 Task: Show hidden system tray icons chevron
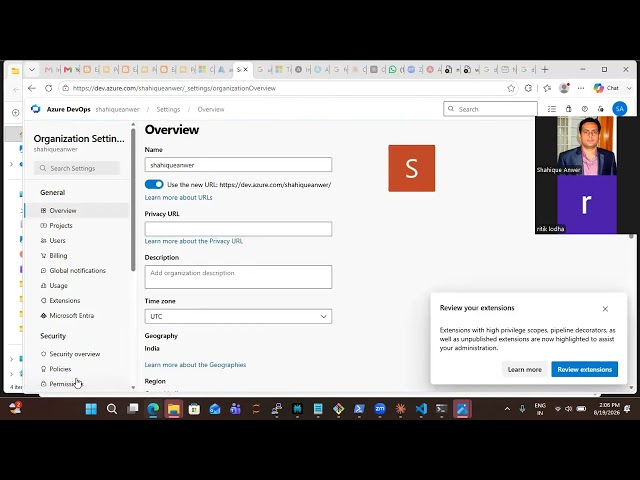point(507,409)
